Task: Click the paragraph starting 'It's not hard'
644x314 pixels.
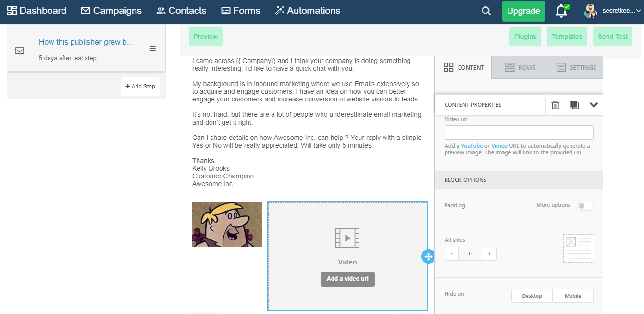Action: tap(307, 118)
